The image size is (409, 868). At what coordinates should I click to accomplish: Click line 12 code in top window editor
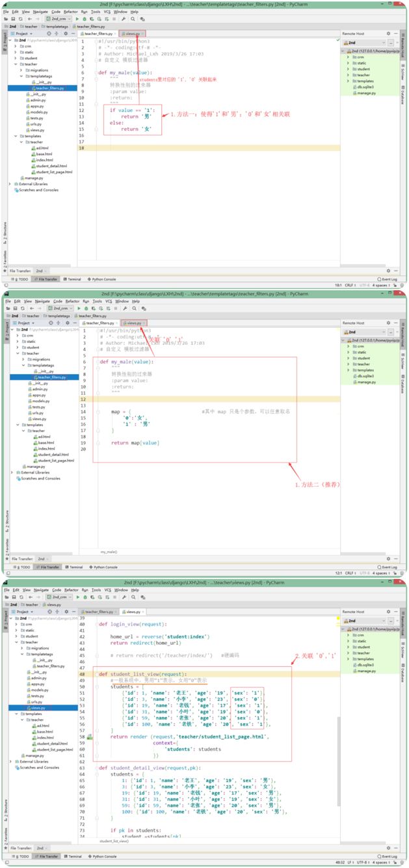coord(131,110)
